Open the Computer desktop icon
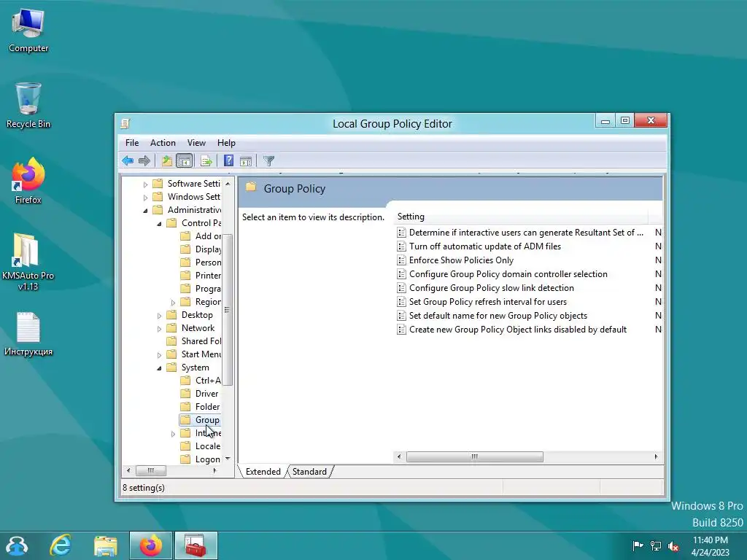747x560 pixels. 28,29
